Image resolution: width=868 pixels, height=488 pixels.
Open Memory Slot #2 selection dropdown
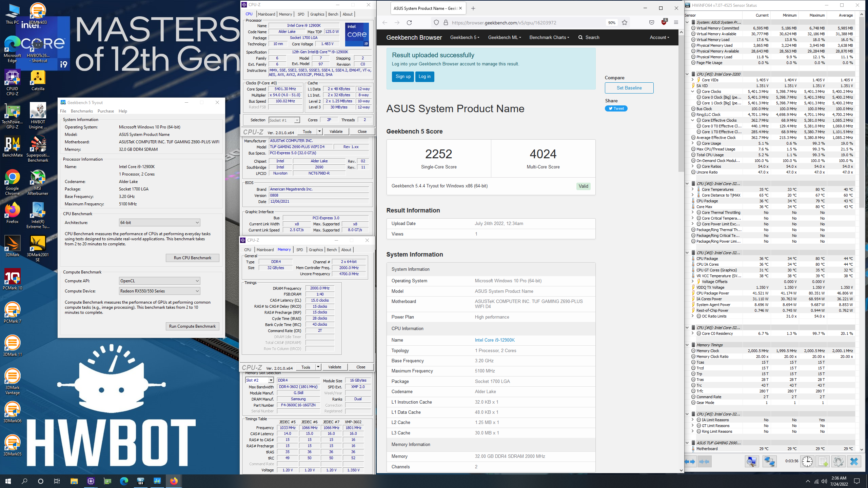[259, 380]
